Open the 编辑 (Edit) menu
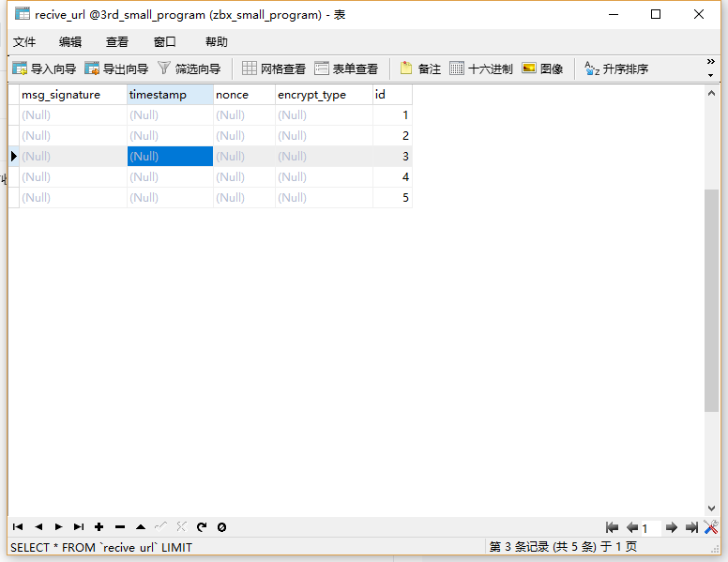Viewport: 728px width, 562px height. [x=70, y=42]
